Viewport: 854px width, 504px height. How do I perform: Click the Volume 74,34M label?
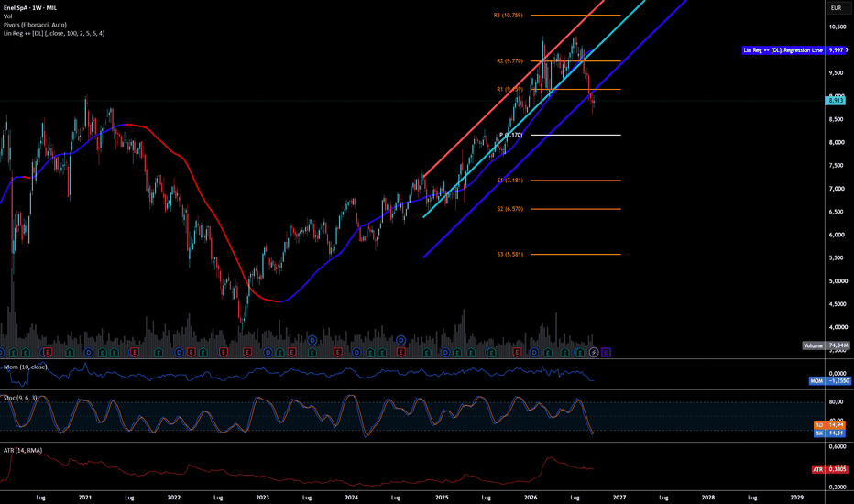pyautogui.click(x=826, y=345)
